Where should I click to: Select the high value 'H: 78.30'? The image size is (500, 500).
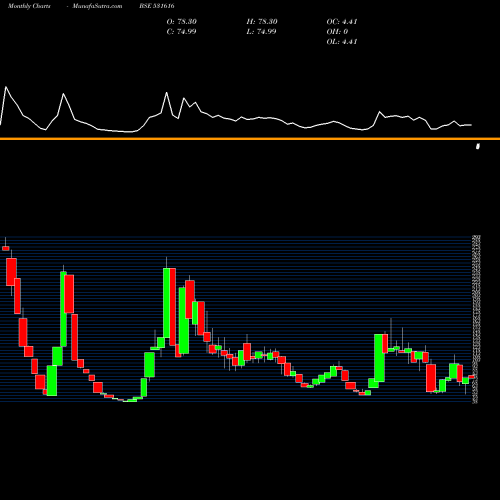[262, 22]
